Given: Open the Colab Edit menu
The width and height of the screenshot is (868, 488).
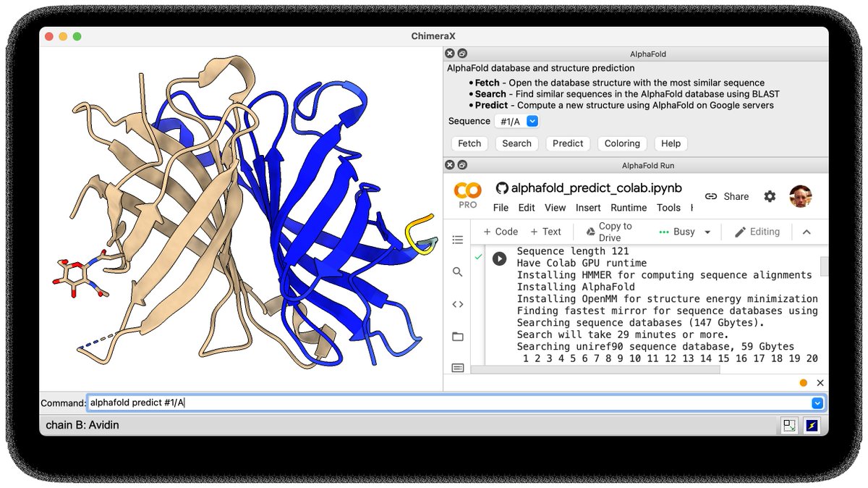Looking at the screenshot, I should click(x=527, y=208).
